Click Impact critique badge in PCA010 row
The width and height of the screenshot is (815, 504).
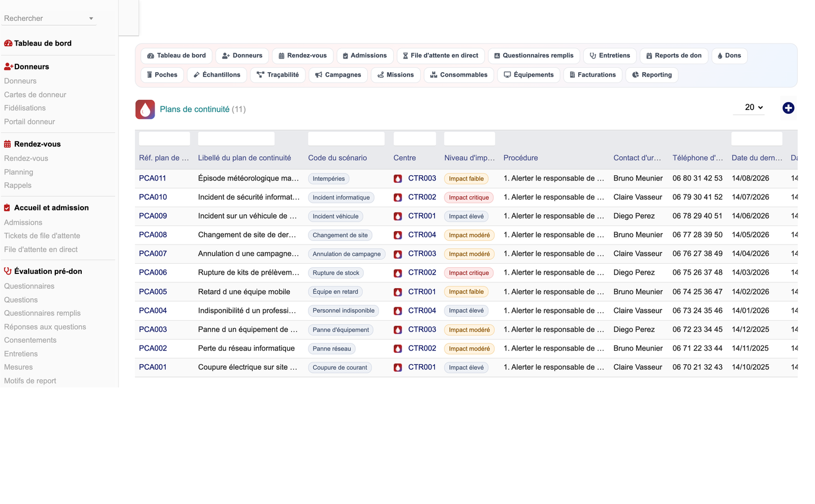pos(469,197)
